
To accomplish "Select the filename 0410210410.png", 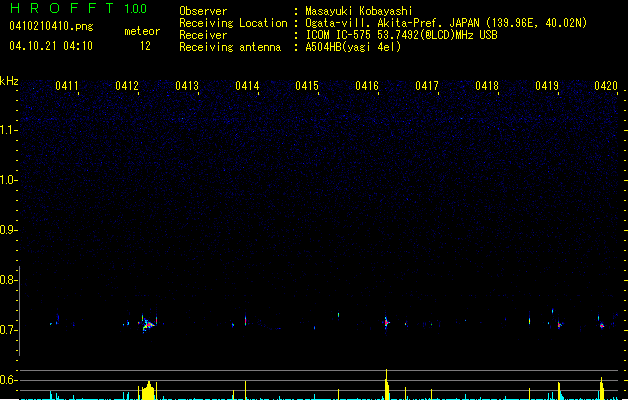I will click(51, 26).
